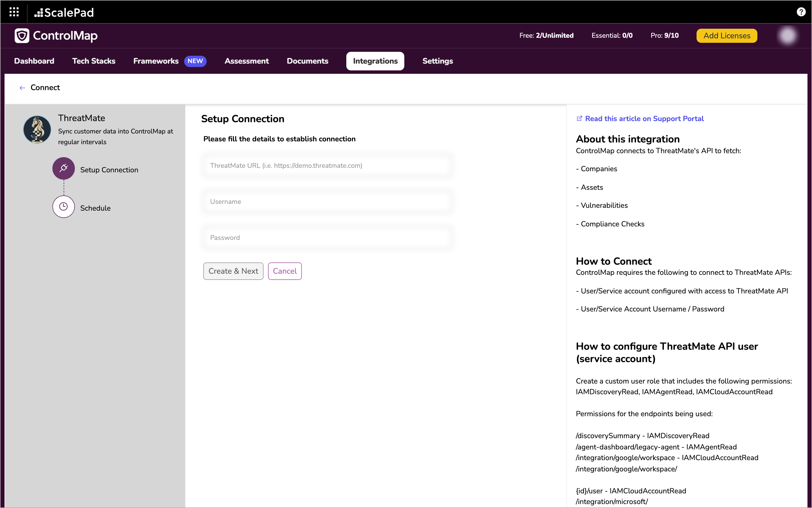Open the Frameworks tab
812x508 pixels.
[x=156, y=61]
